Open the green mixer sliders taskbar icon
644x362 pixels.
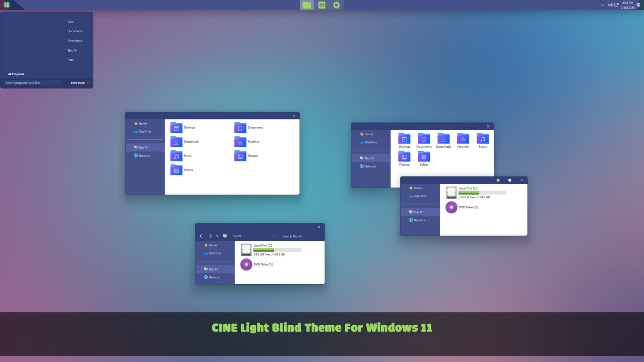(322, 5)
